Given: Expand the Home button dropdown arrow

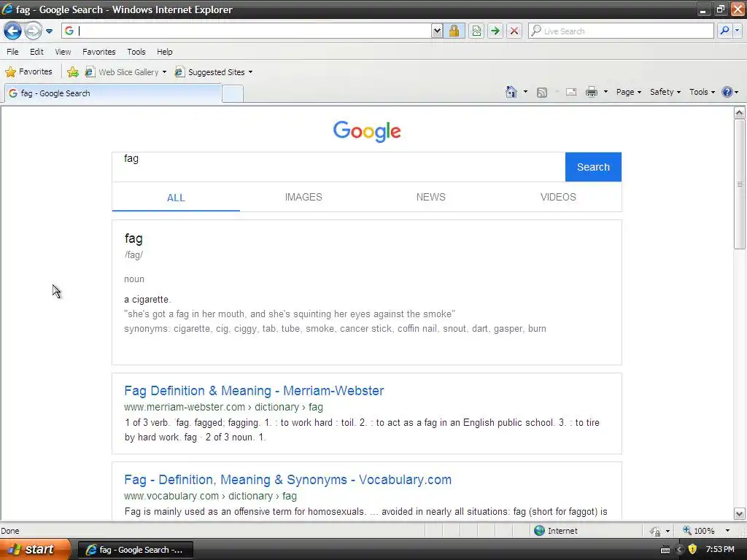Looking at the screenshot, I should [525, 92].
